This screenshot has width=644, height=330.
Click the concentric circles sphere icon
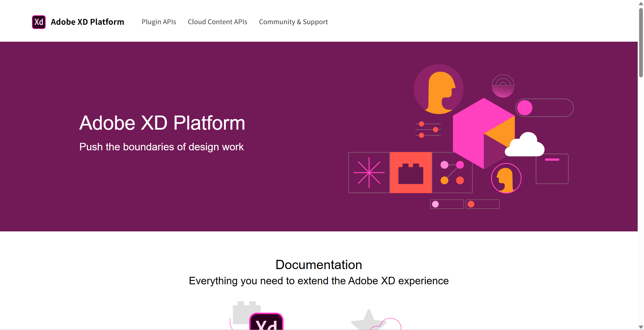503,86
